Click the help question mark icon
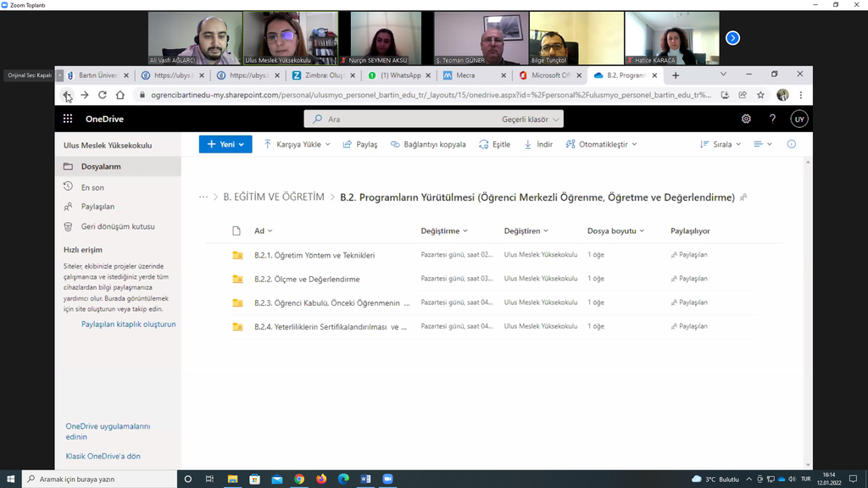 pos(772,119)
